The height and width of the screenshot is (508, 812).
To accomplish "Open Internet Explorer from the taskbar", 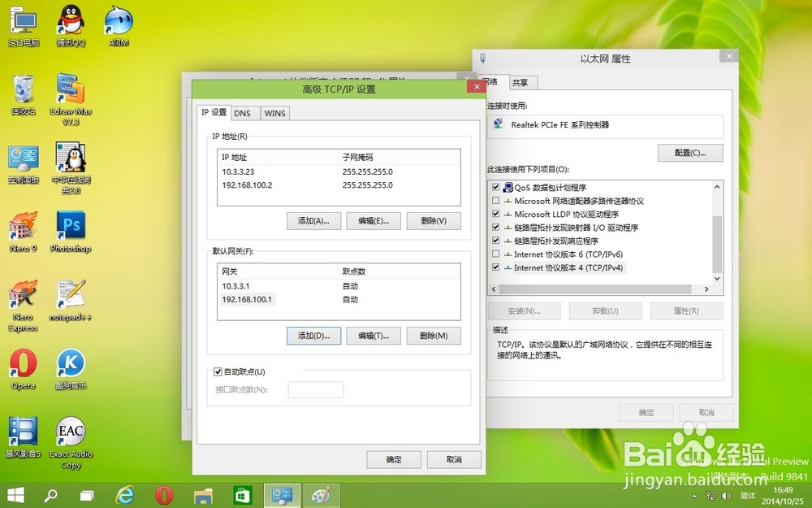I will tap(127, 494).
